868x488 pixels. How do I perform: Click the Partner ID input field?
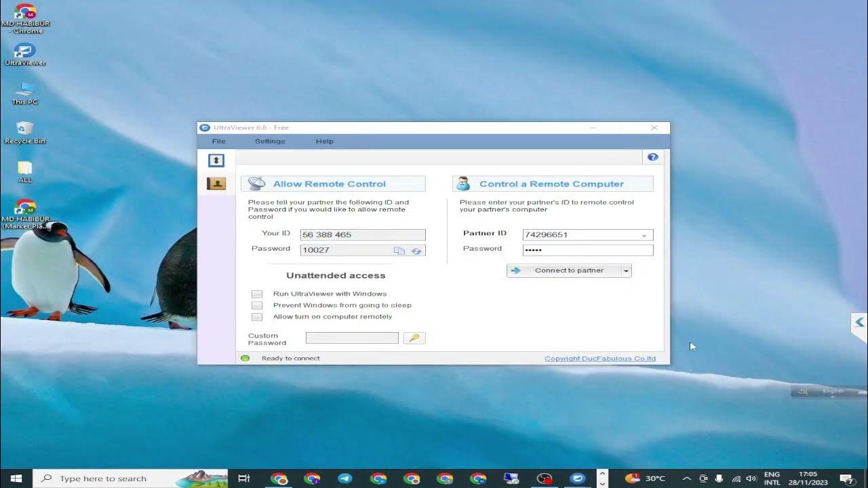[x=588, y=235]
